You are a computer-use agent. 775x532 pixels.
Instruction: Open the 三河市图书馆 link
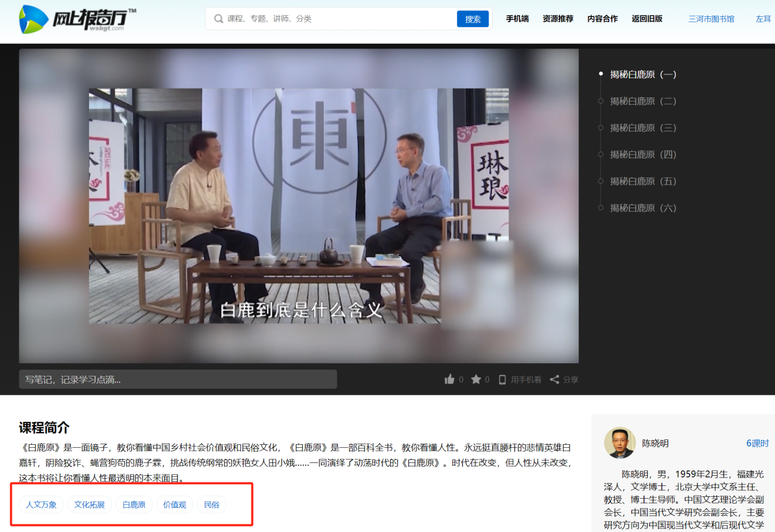coord(711,19)
